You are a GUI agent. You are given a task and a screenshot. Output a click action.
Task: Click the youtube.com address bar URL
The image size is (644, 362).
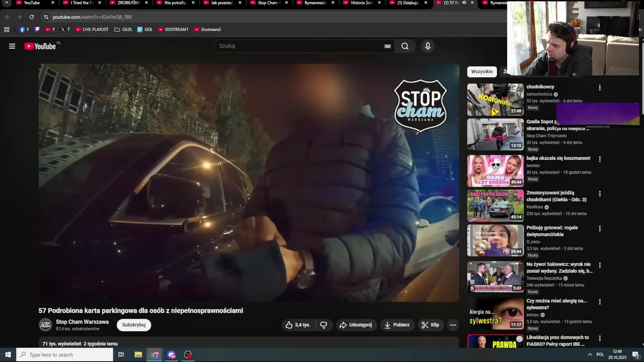click(x=92, y=17)
